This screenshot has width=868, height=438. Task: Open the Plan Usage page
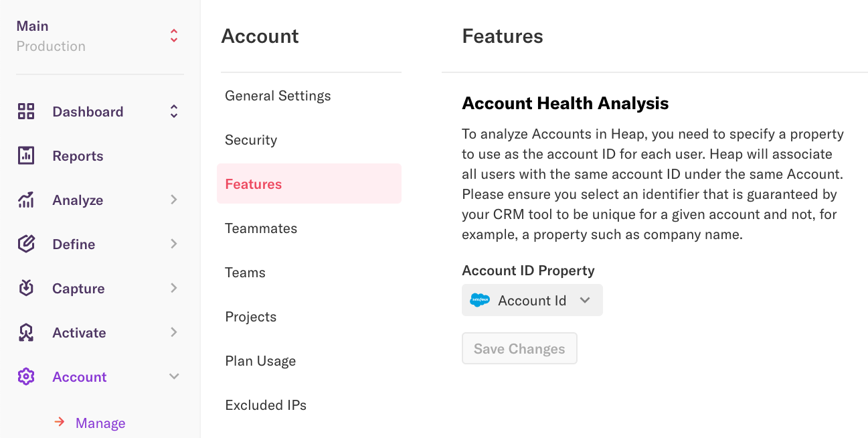pyautogui.click(x=260, y=361)
